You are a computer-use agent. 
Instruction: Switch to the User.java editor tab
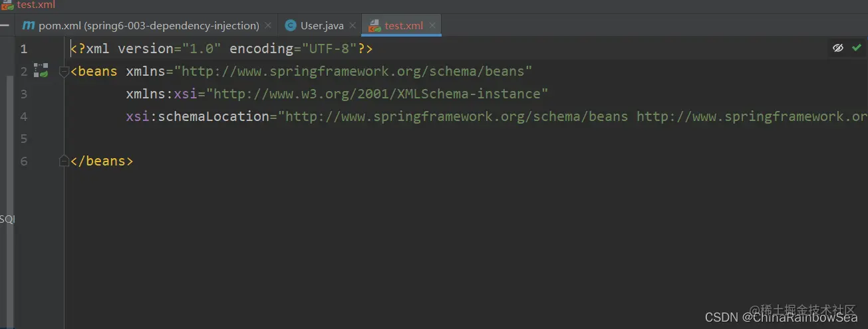(322, 26)
